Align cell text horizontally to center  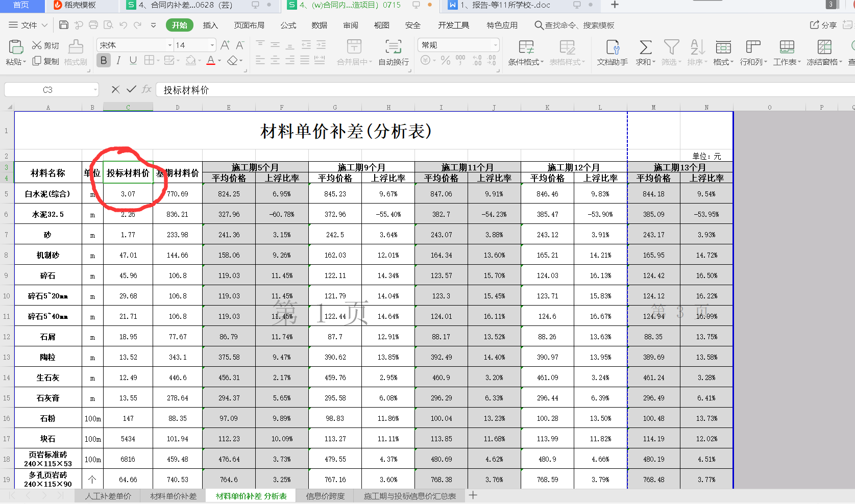pos(275,60)
